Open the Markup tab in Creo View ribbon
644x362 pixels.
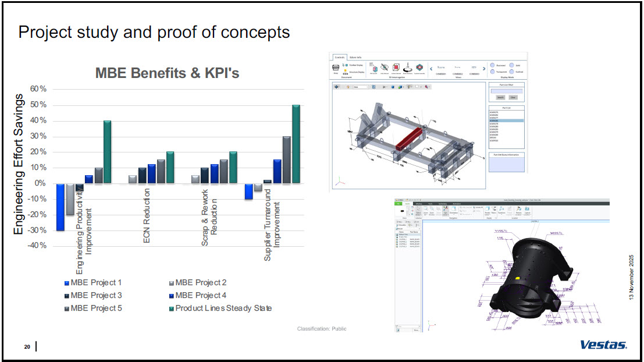(x=419, y=203)
